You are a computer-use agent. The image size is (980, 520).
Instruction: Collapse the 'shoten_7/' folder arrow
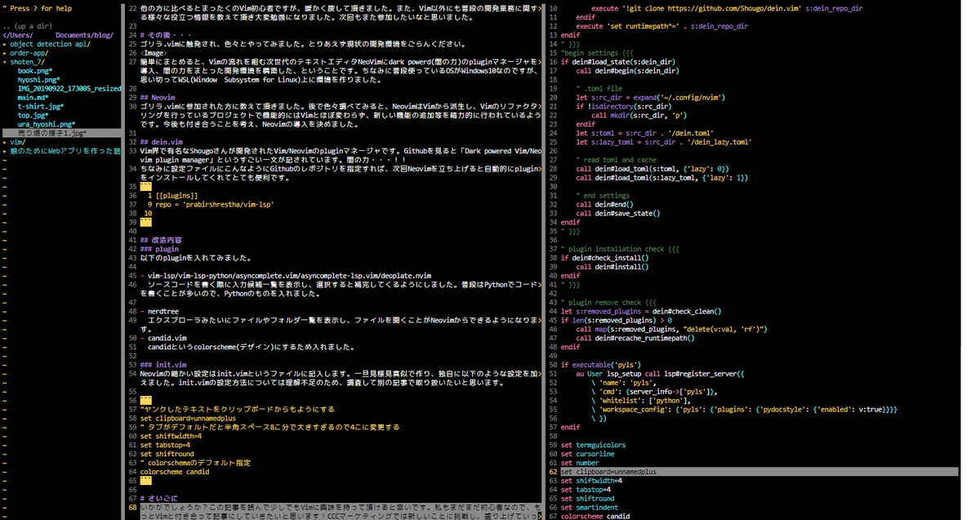click(6, 62)
